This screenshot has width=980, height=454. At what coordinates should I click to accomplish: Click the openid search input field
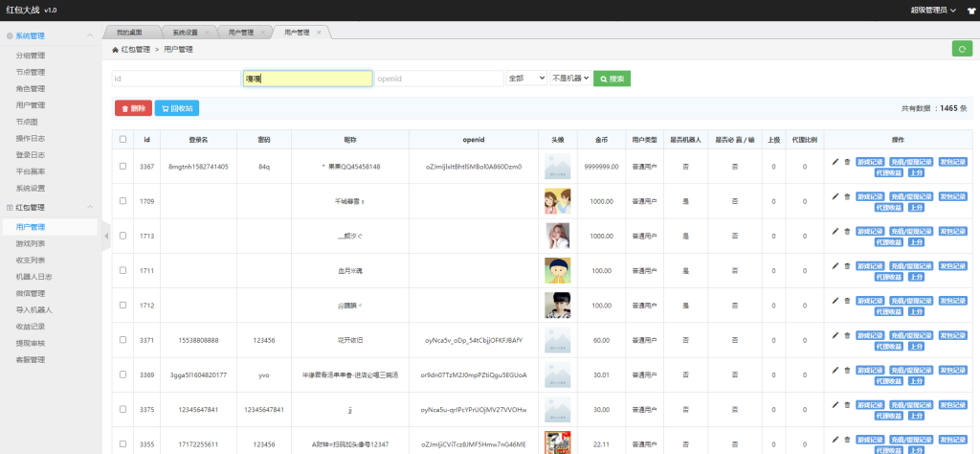coord(439,79)
